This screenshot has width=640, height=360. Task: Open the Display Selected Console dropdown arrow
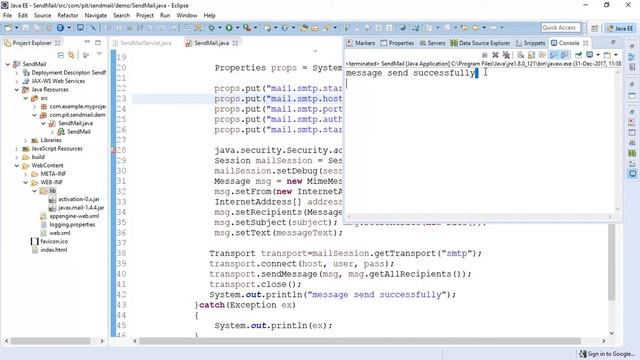tap(598, 55)
